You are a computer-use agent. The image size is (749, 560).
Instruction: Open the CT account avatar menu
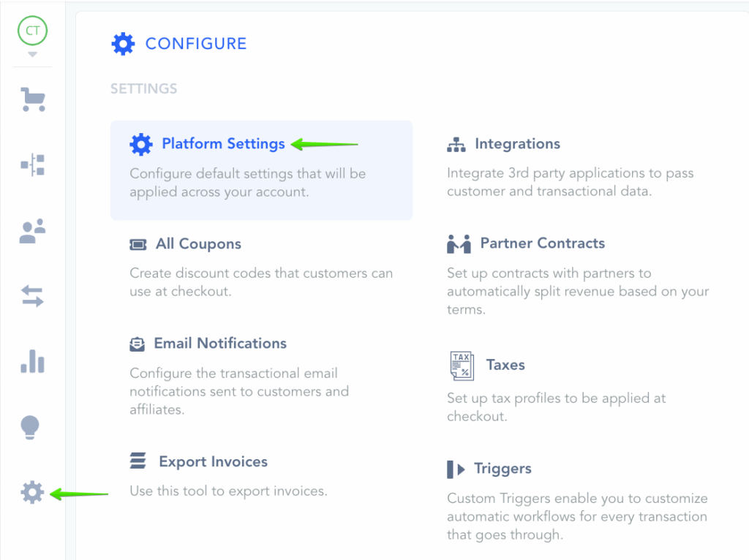point(33,31)
